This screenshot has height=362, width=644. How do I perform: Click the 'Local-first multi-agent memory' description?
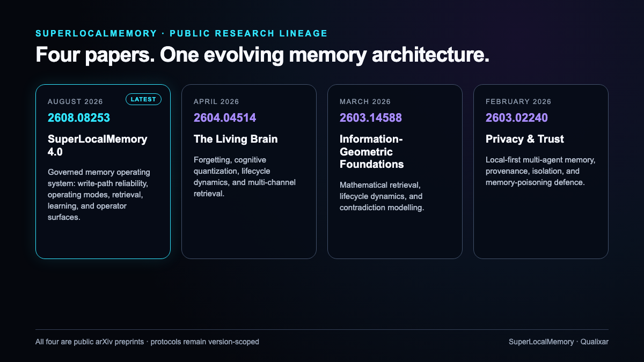click(540, 171)
